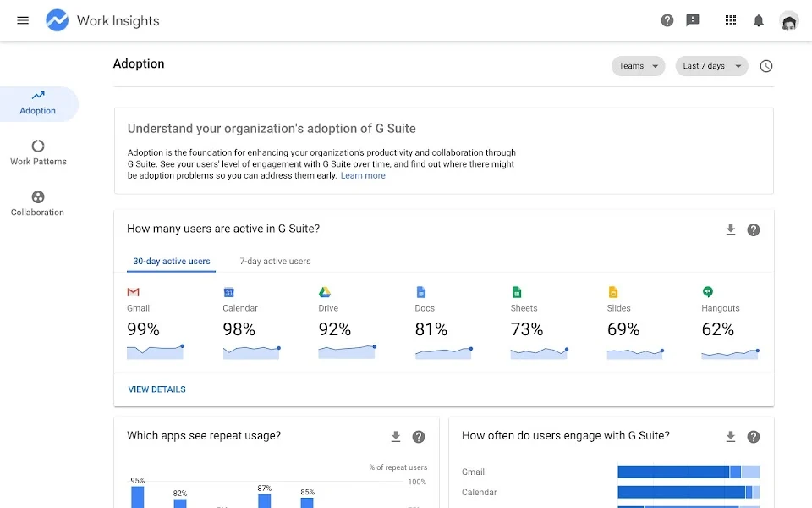Click the Sheets icon showing 73%
Image resolution: width=812 pixels, height=508 pixels.
click(x=516, y=294)
